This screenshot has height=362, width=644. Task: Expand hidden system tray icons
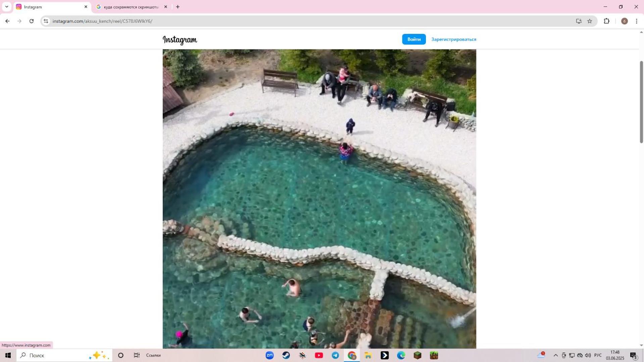coord(555,355)
